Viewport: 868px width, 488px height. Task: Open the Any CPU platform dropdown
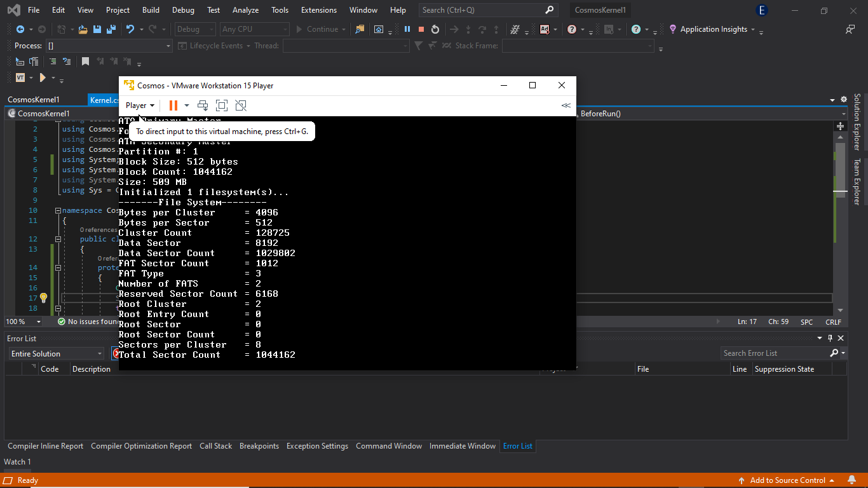point(254,29)
